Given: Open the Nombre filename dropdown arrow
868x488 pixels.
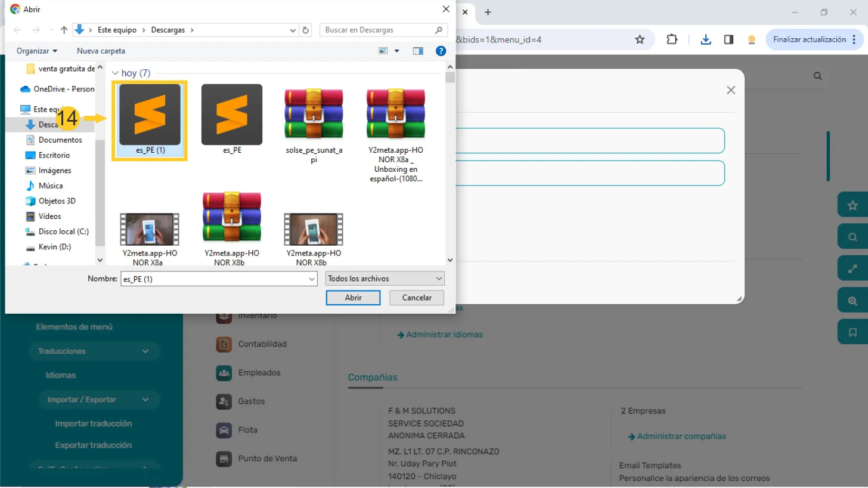Looking at the screenshot, I should (x=312, y=279).
